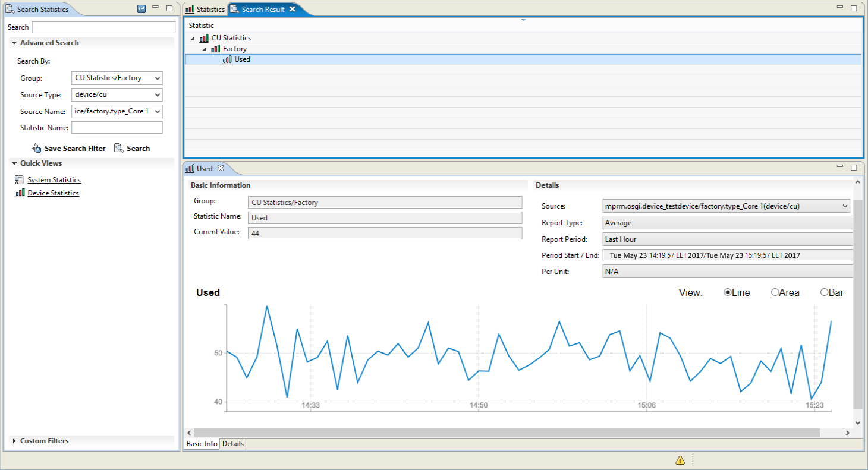Select the Area view radio button
Viewport: 868px width, 470px height.
point(775,292)
